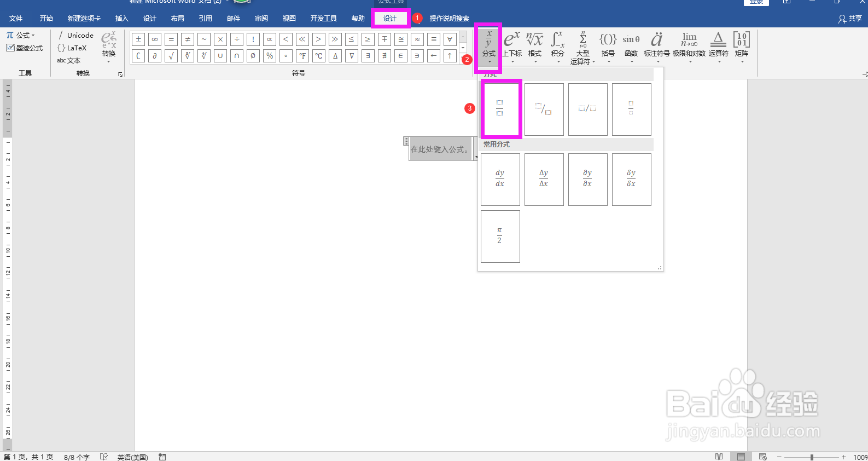This screenshot has width=868, height=461.
Task: Open the 极限和对数 limit menu
Action: [689, 47]
